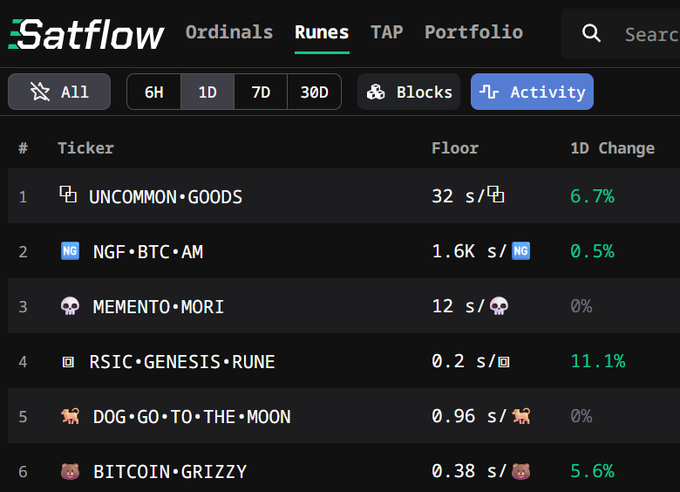The image size is (680, 492).
Task: Click the 0.5% change value
Action: (x=592, y=251)
